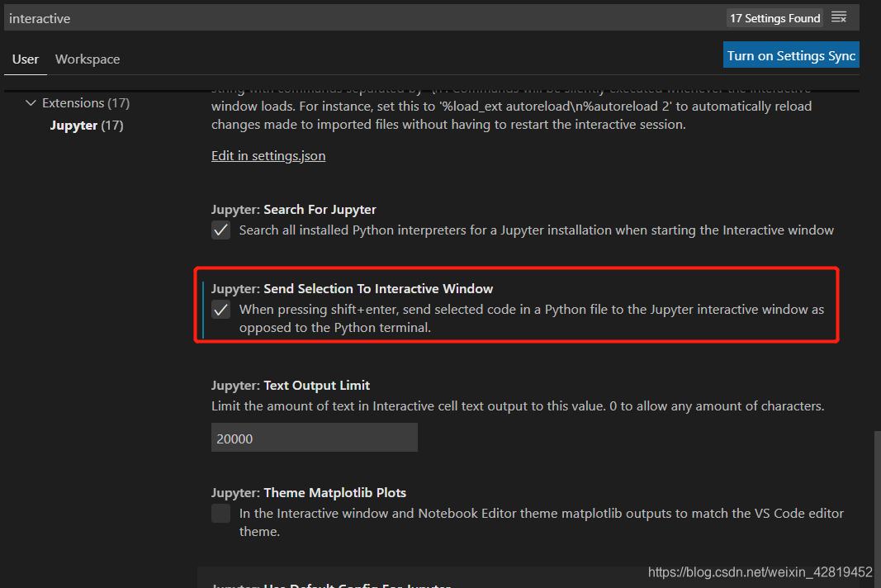Click the 'Send Selection To Interactive Window' heading
This screenshot has height=588, width=881.
click(x=378, y=288)
